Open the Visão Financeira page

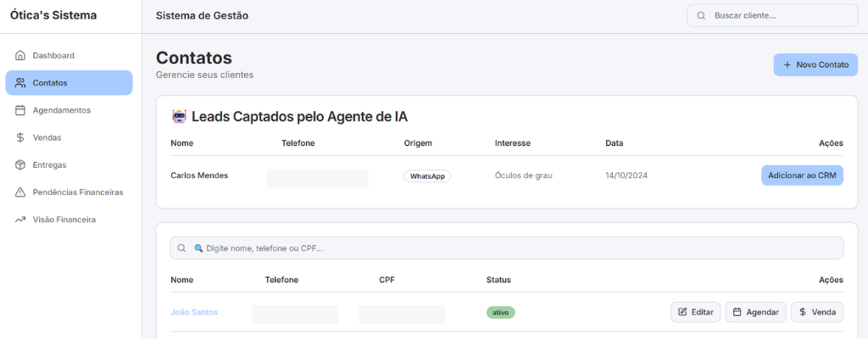[x=64, y=220]
